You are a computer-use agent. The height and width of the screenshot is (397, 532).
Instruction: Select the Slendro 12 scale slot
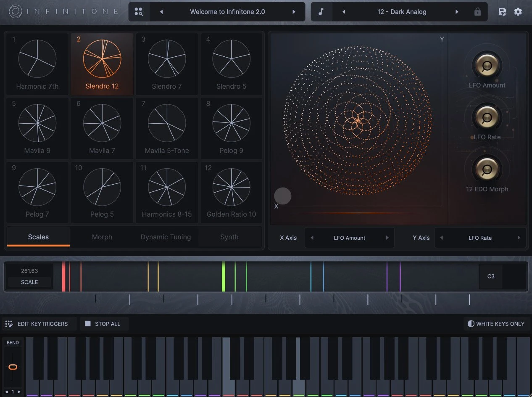coord(102,64)
